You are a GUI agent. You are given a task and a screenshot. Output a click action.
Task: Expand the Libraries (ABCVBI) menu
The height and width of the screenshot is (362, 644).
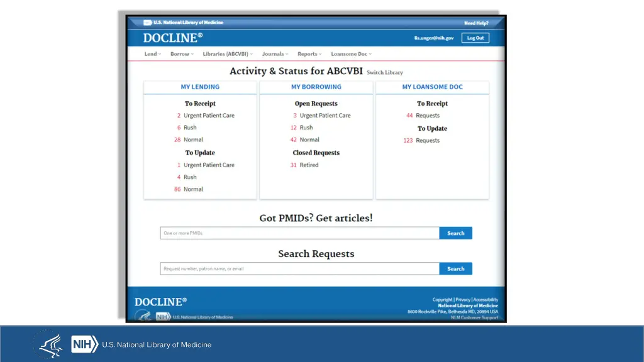coord(228,54)
